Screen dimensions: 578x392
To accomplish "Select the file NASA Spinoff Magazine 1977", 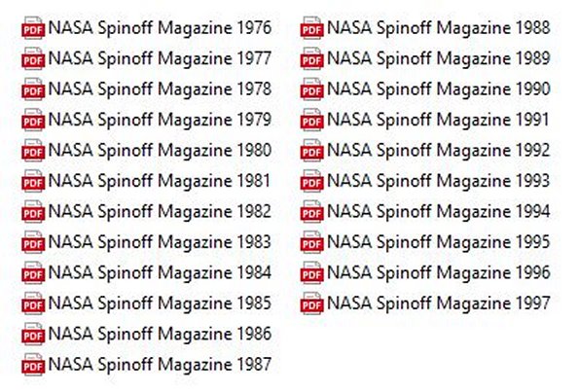I will point(160,59).
